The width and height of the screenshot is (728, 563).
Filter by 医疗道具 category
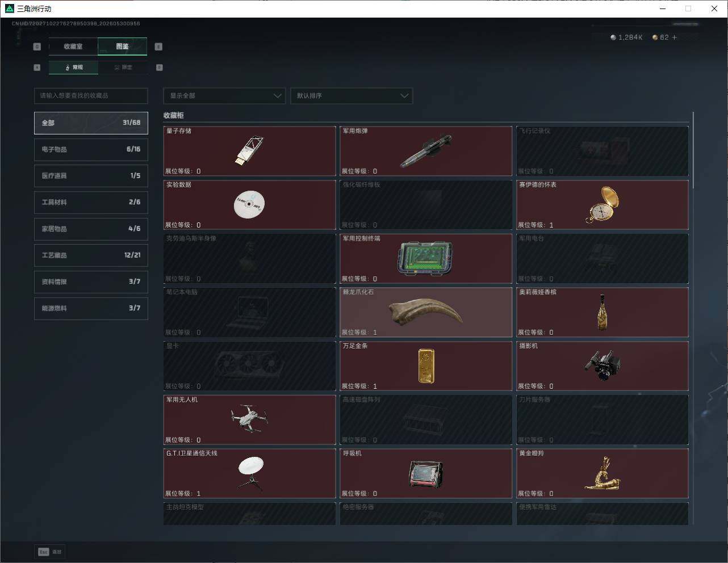(91, 176)
